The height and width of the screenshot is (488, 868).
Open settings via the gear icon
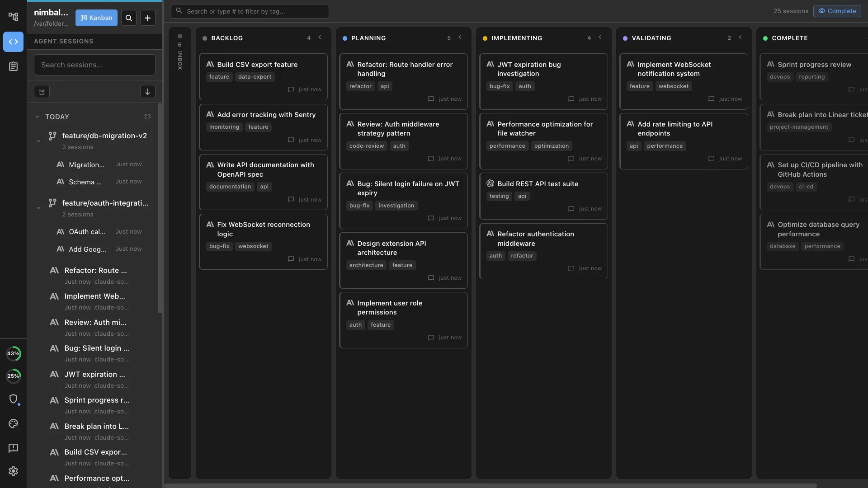pos(13,471)
